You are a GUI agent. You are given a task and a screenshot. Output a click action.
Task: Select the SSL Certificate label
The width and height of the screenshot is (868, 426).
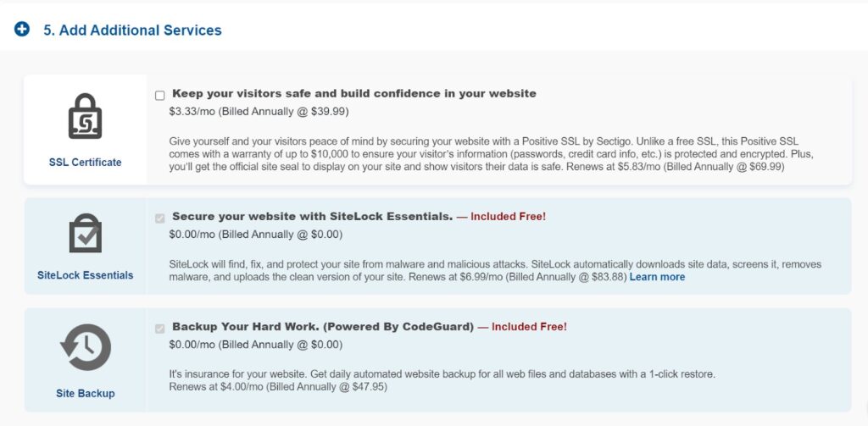[x=86, y=162]
